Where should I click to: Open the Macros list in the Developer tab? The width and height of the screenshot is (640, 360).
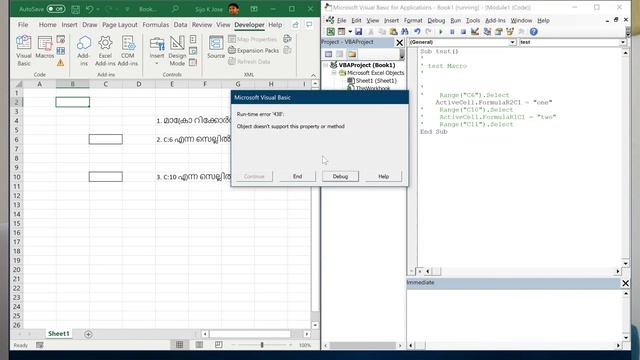click(45, 47)
